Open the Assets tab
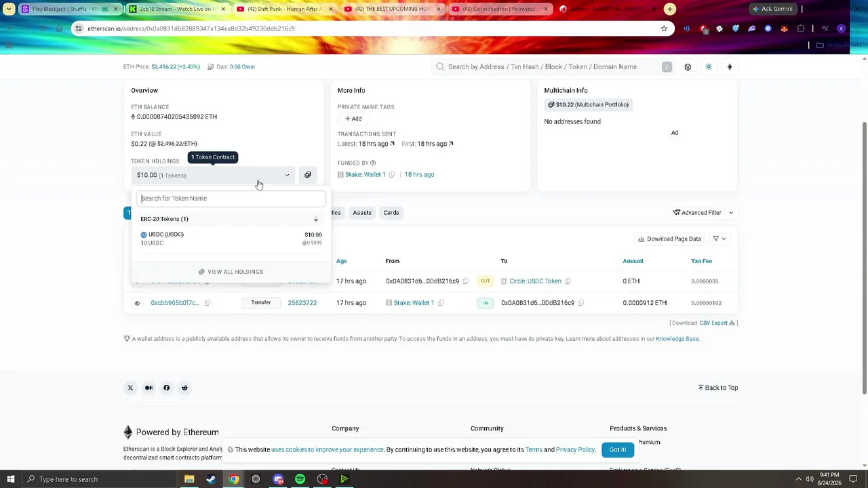Screen dimensions: 868x488 point(362,213)
